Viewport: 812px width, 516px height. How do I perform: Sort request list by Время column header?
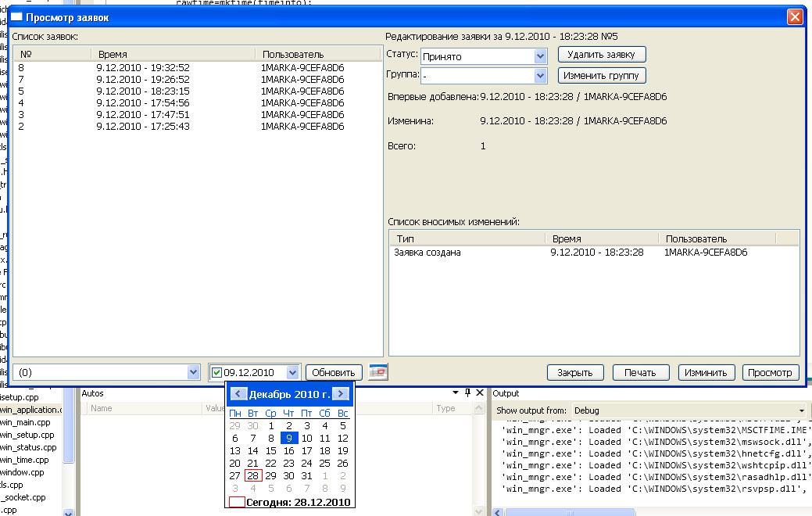point(173,54)
